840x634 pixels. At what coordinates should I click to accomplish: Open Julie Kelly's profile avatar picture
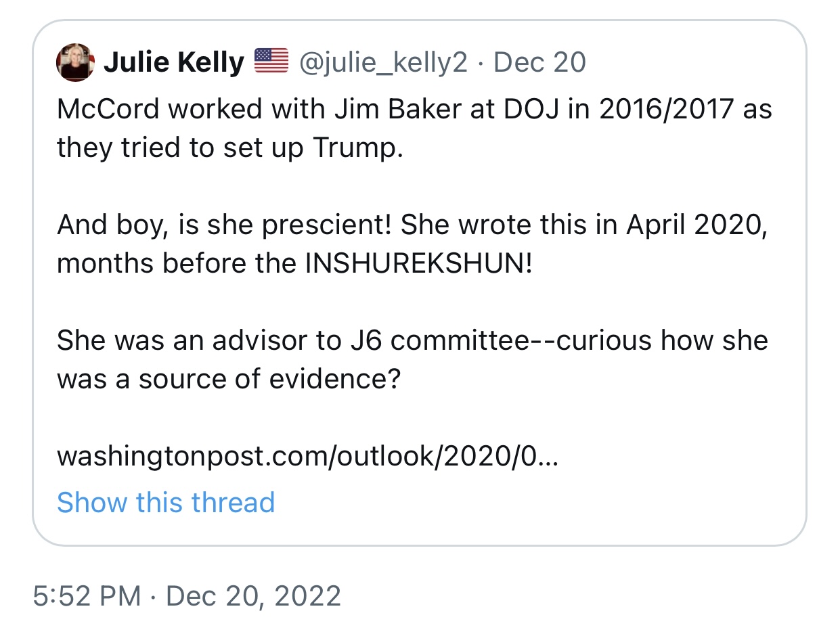point(75,62)
